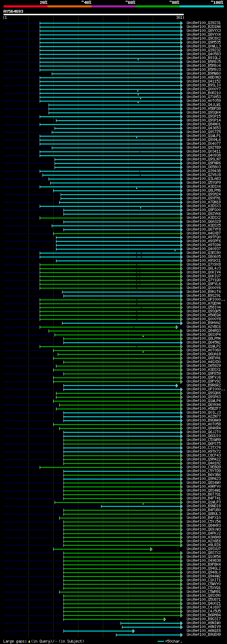The width and height of the screenshot is (227, 644).
Task: Select the UniRef100_Q0KIU7 label
Action: (x=204, y=276)
